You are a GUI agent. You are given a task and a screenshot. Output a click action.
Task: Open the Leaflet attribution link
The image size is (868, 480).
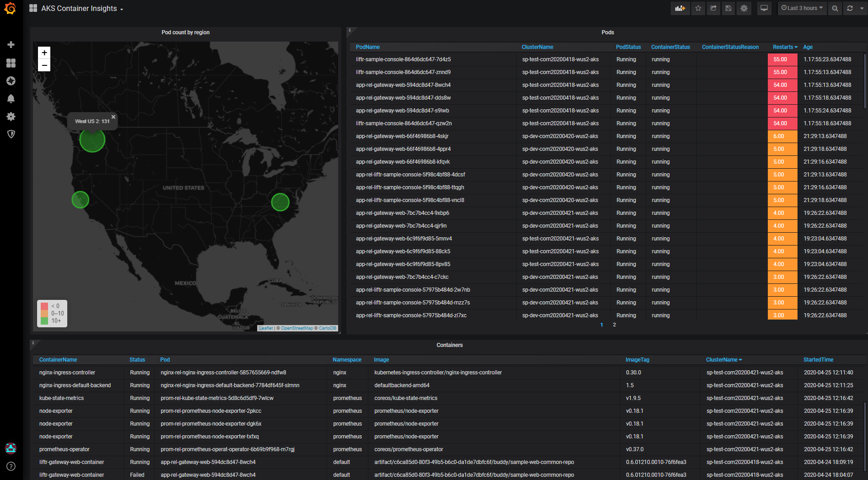pyautogui.click(x=266, y=328)
